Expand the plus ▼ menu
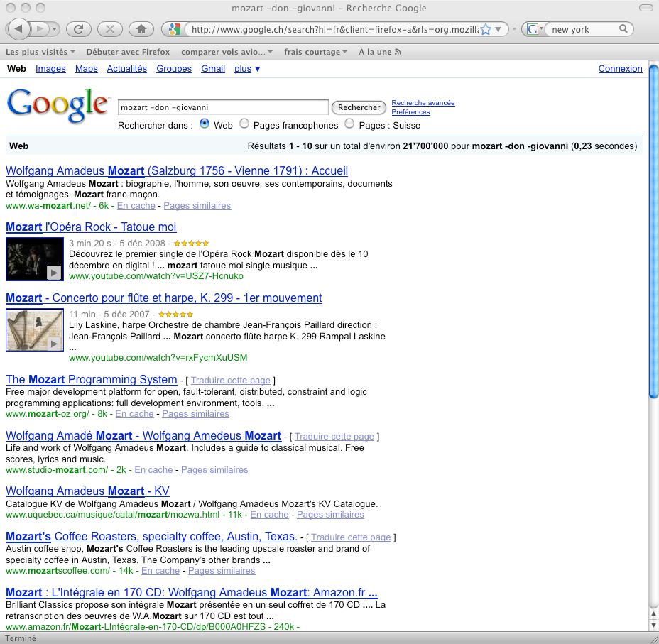659x644 pixels. [x=247, y=68]
